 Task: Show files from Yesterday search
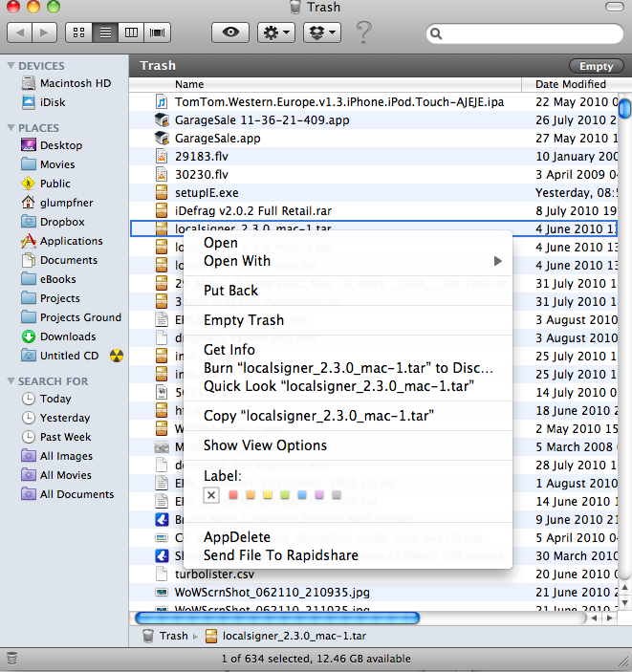click(55, 418)
